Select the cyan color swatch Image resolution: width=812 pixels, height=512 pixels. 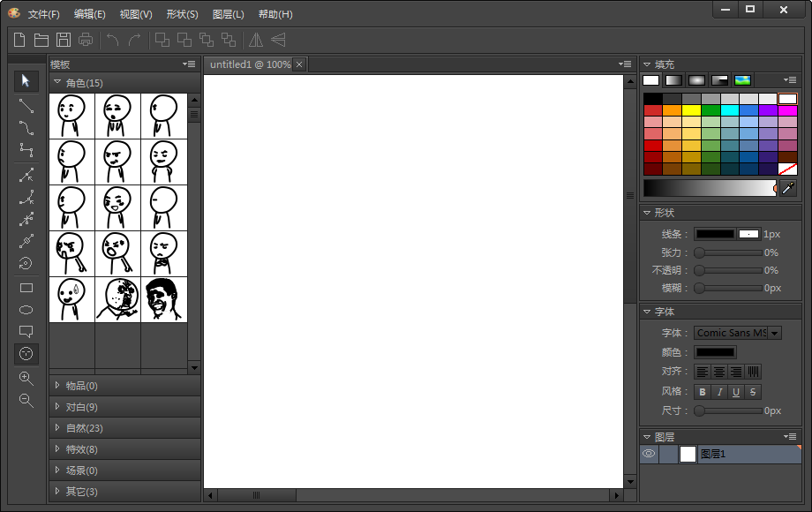coord(729,110)
